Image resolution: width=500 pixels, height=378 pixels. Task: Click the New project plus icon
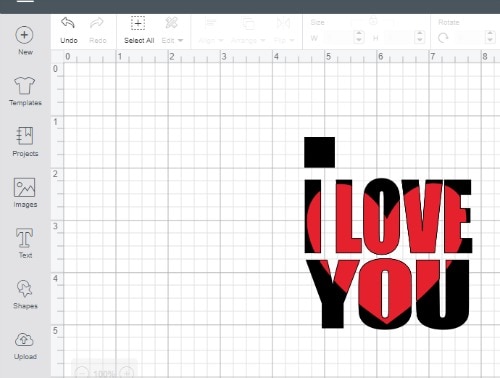pyautogui.click(x=24, y=35)
